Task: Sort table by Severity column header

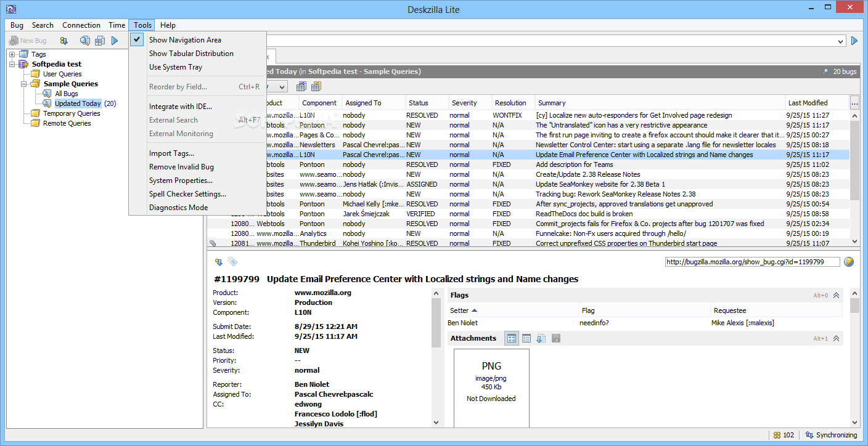Action: (470, 103)
